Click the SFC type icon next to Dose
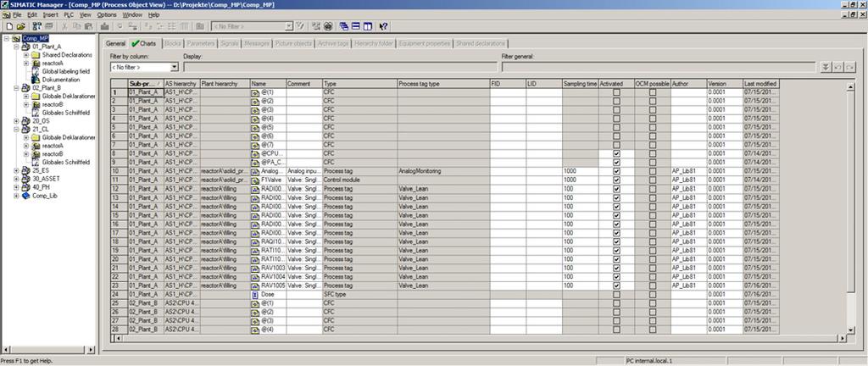This screenshot has width=868, height=366. click(255, 295)
